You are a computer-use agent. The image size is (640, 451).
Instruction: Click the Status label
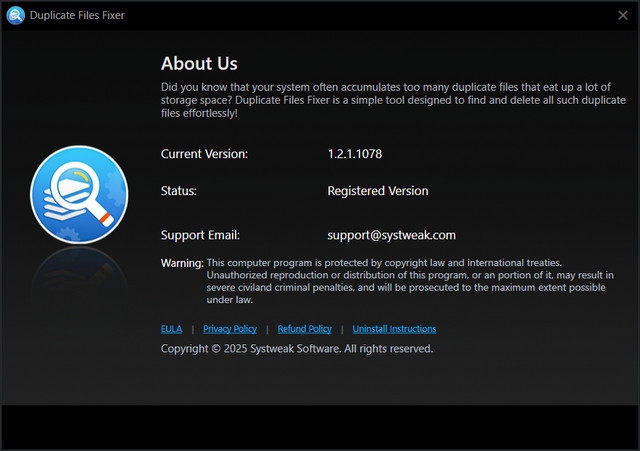pos(179,191)
